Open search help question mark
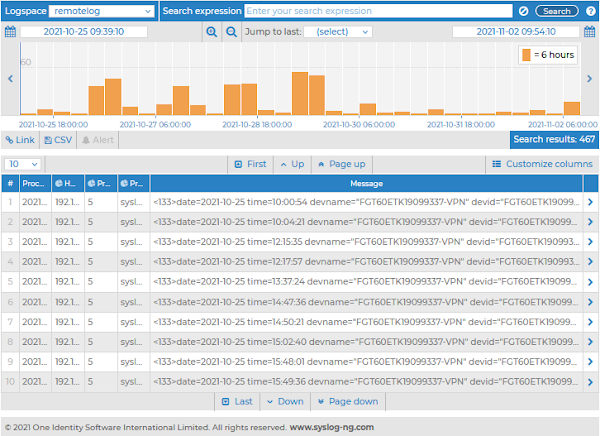600x436 pixels. point(590,11)
